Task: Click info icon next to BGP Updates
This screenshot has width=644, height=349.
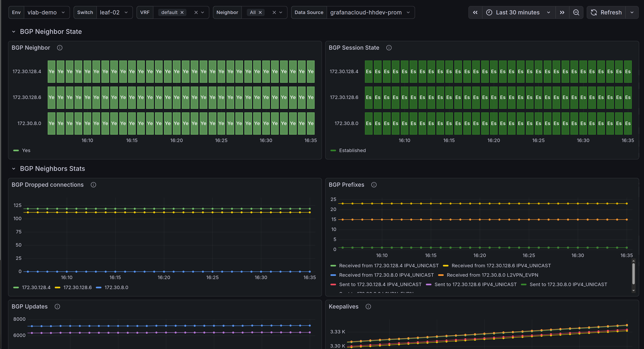Action: [57, 307]
